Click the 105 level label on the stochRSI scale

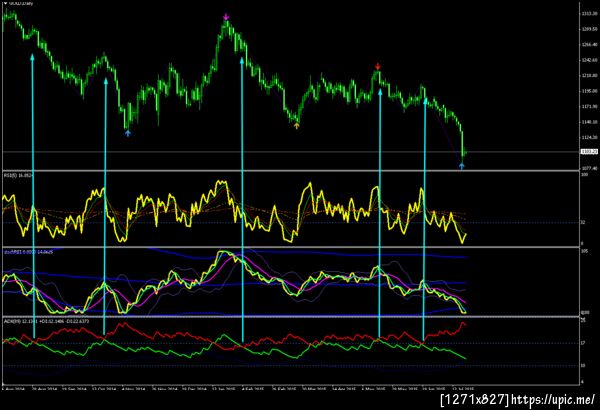584,252
